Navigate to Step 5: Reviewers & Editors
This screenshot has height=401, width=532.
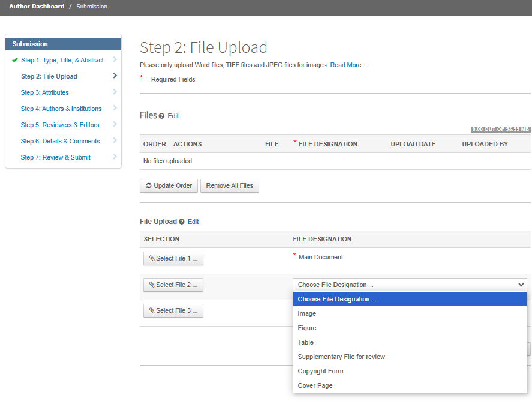[x=60, y=125]
